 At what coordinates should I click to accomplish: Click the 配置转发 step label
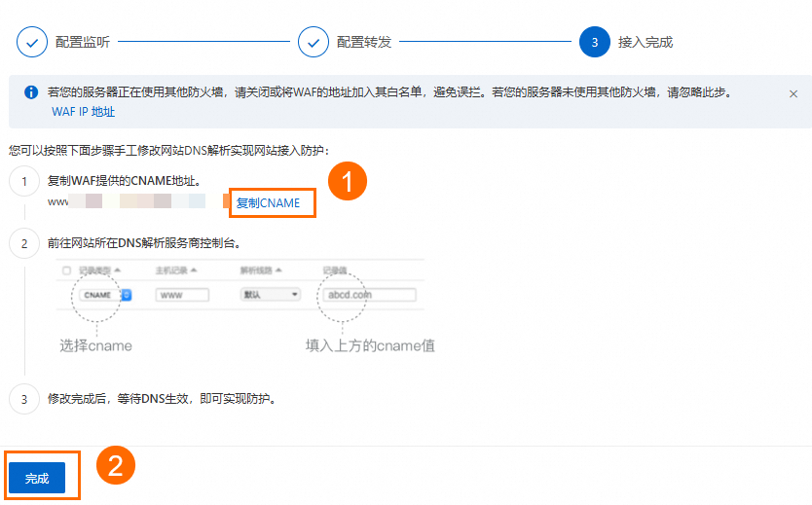click(364, 42)
